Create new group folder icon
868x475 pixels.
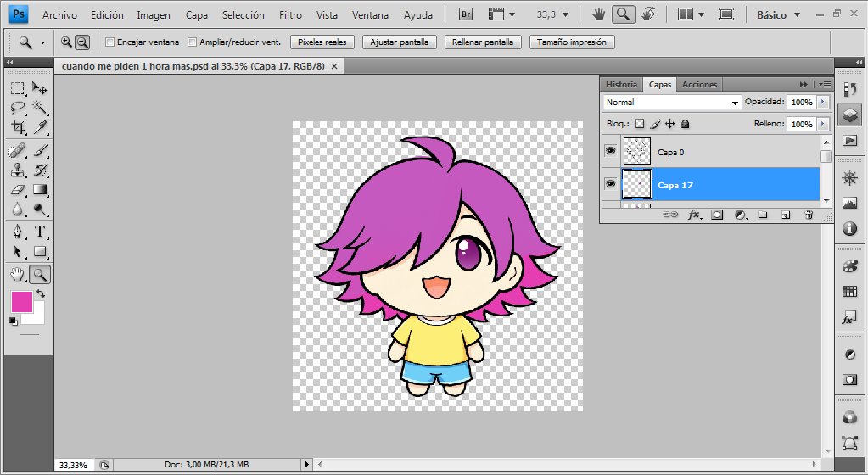point(763,215)
